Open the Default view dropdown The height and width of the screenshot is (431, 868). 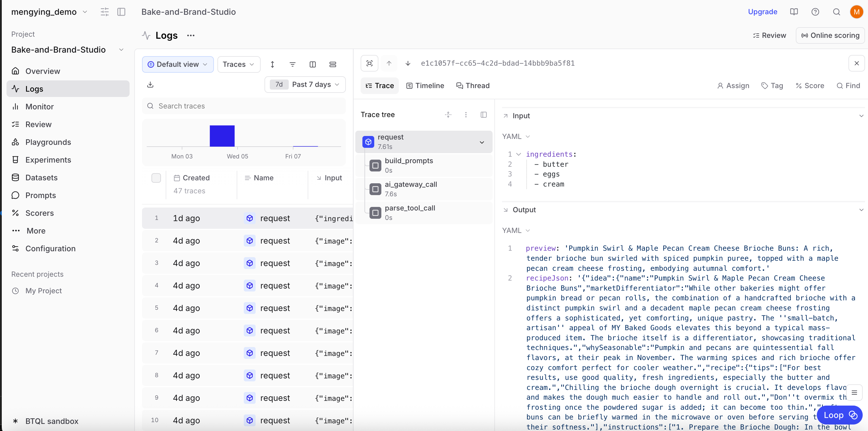[x=178, y=64]
